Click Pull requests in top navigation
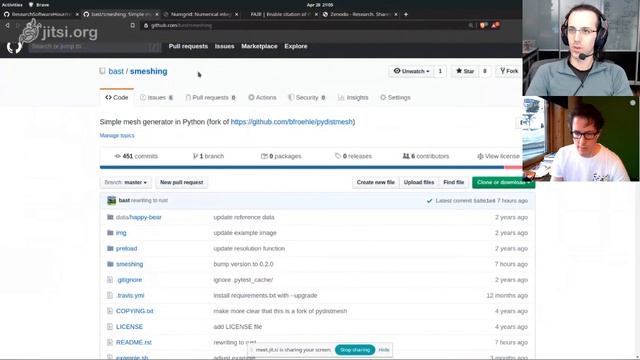Viewport: 640px width, 360px height. [188, 46]
